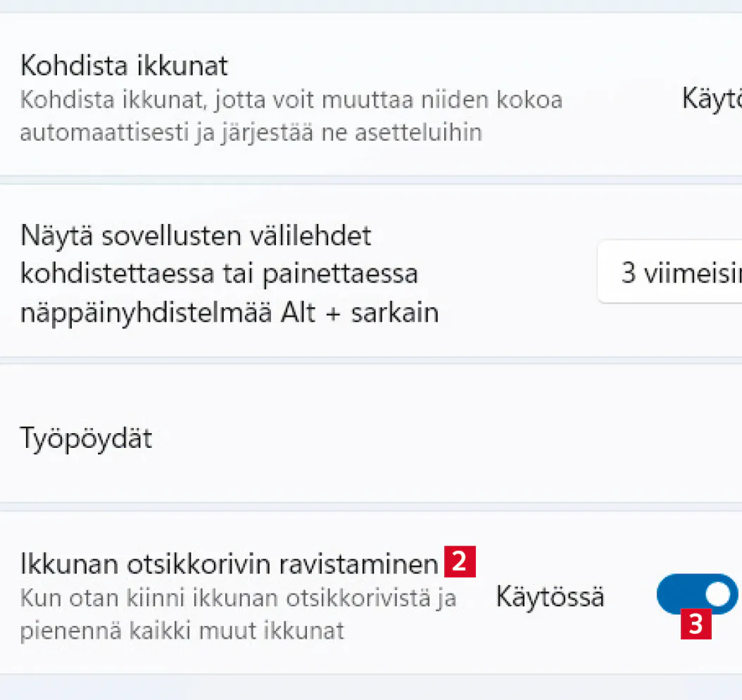
Task: Click the Käytössä label beside the switch
Action: coord(550,597)
